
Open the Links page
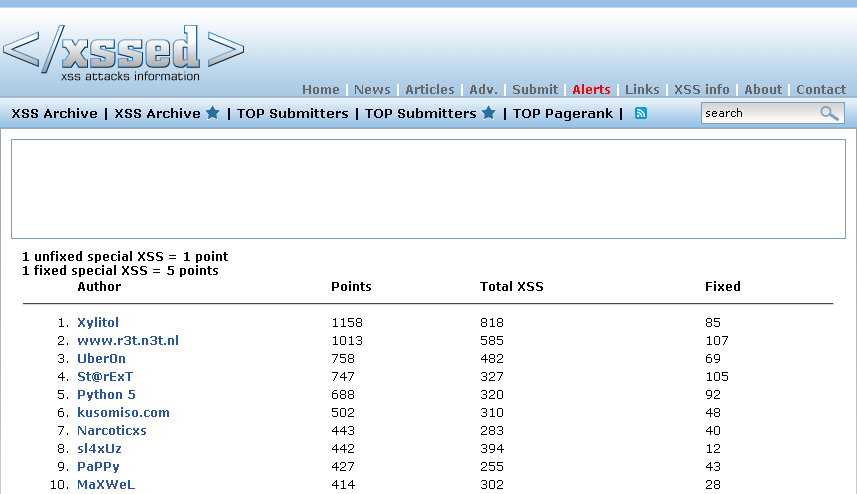642,90
